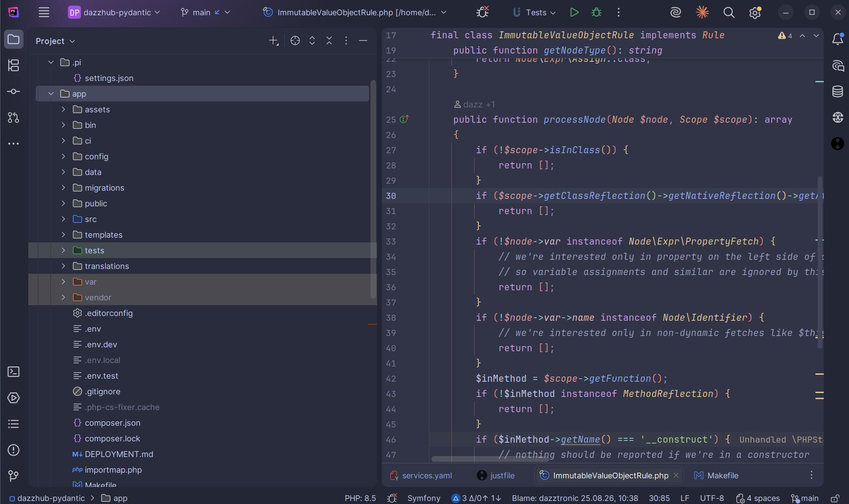This screenshot has height=504, width=849.
Task: Expand the migrations folder
Action: tap(63, 188)
